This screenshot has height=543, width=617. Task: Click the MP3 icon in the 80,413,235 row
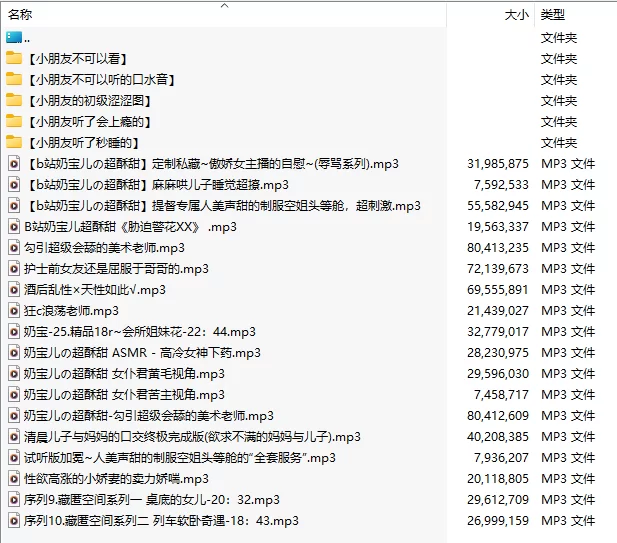click(x=14, y=247)
